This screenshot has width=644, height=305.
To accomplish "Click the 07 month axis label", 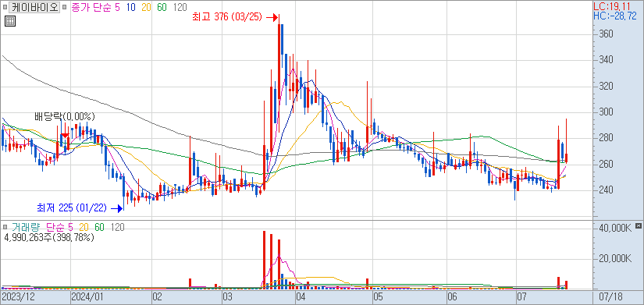I will click(x=521, y=296).
